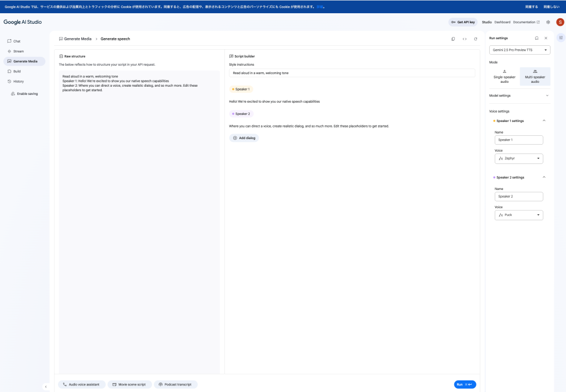Click the blue Run button

click(465, 384)
